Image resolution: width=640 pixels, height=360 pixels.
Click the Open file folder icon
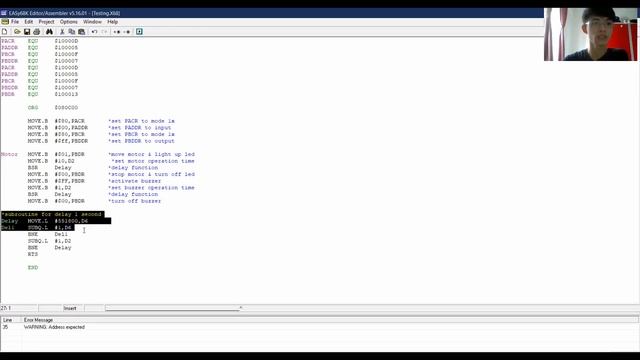[17, 31]
